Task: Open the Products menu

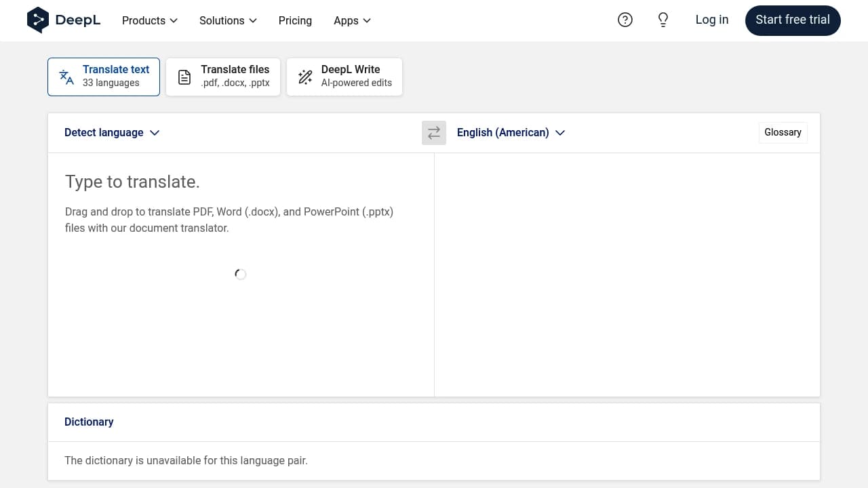Action: [150, 20]
